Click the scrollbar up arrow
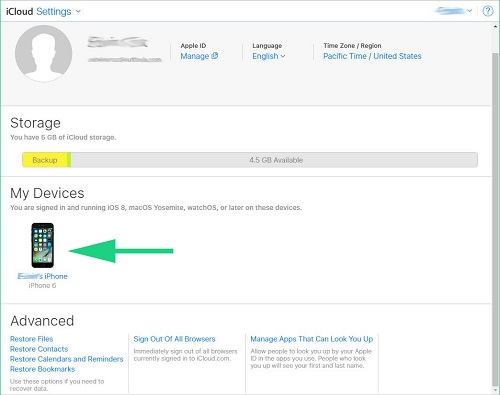The height and width of the screenshot is (395, 500). tap(496, 26)
